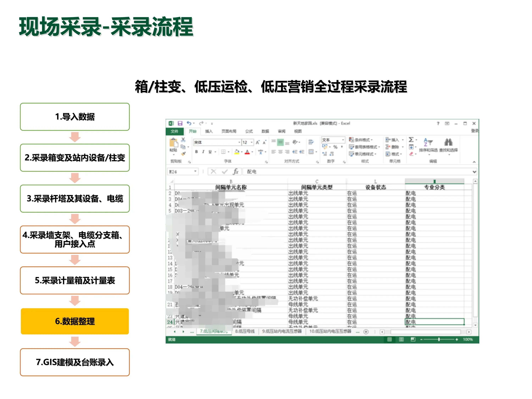The height and width of the screenshot is (399, 532).
Task: Switch to Normal view in the status bar
Action: (389, 339)
